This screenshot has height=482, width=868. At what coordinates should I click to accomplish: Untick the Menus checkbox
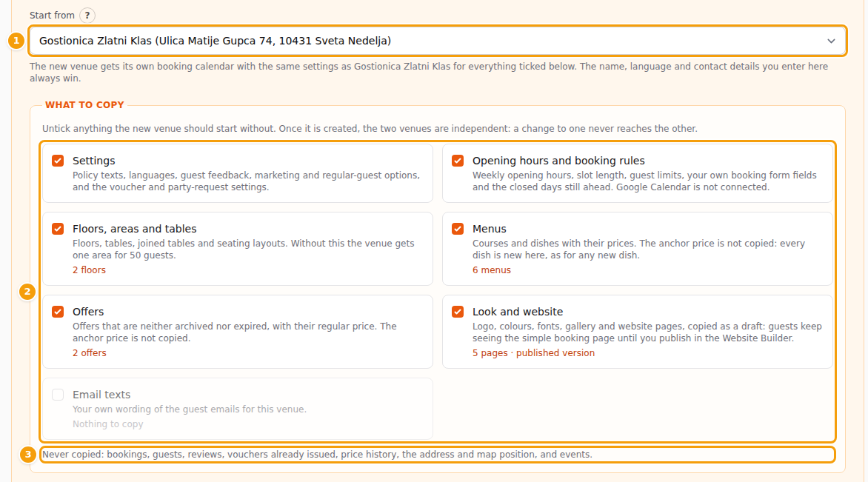tap(458, 229)
